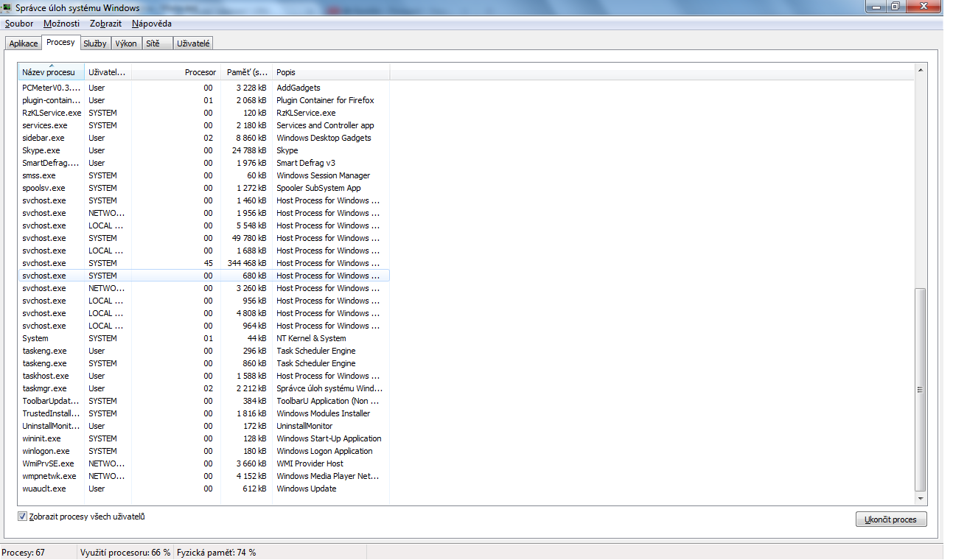
Task: Click the Task Manager title bar icon
Action: click(7, 7)
